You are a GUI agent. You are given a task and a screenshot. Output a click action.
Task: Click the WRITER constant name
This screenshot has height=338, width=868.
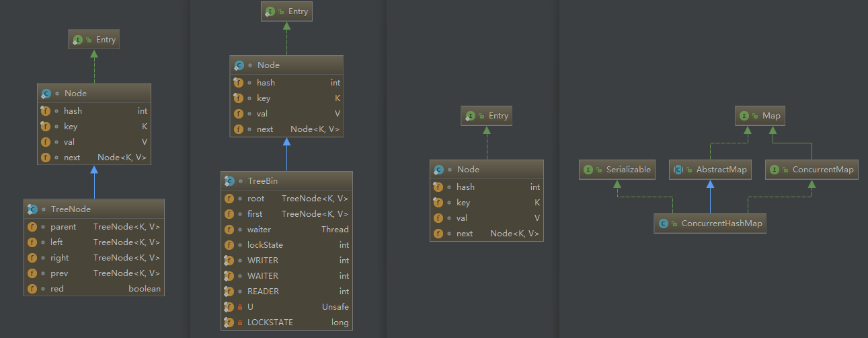(263, 261)
